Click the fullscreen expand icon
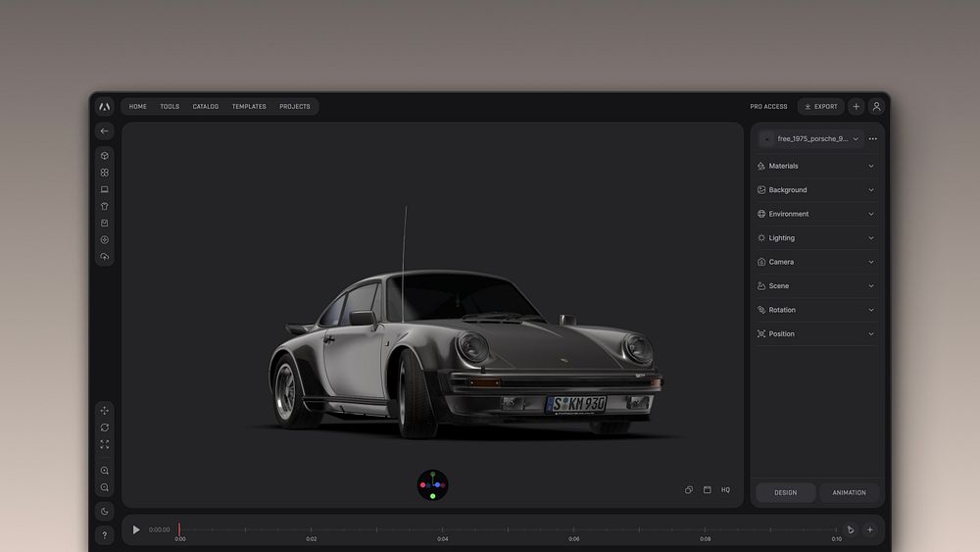 (x=105, y=444)
